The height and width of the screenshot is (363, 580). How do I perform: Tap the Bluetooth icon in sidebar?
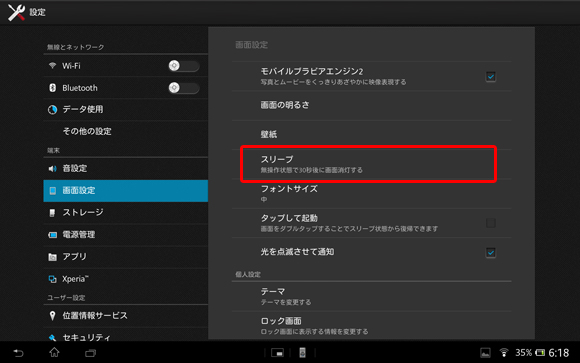click(x=53, y=88)
